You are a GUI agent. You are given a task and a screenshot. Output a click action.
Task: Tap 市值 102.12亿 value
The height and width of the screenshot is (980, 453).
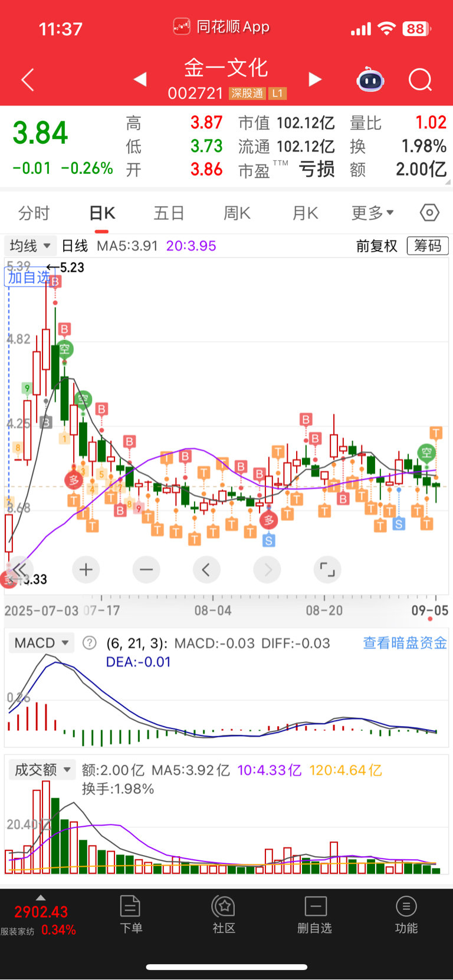(x=306, y=123)
